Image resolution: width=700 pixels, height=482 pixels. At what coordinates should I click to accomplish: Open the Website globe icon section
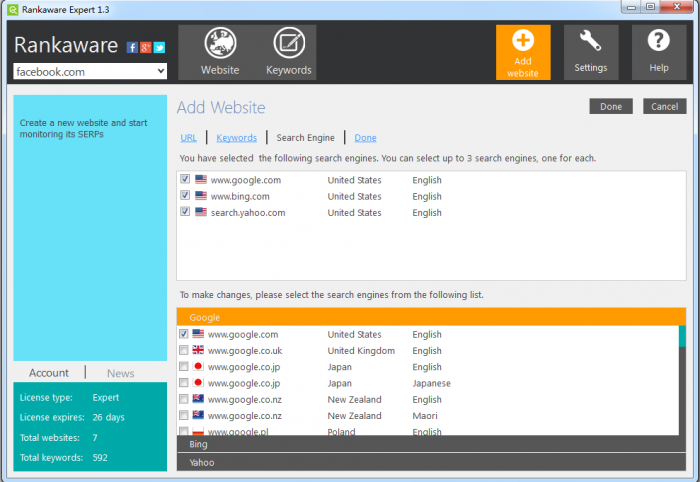pos(220,52)
